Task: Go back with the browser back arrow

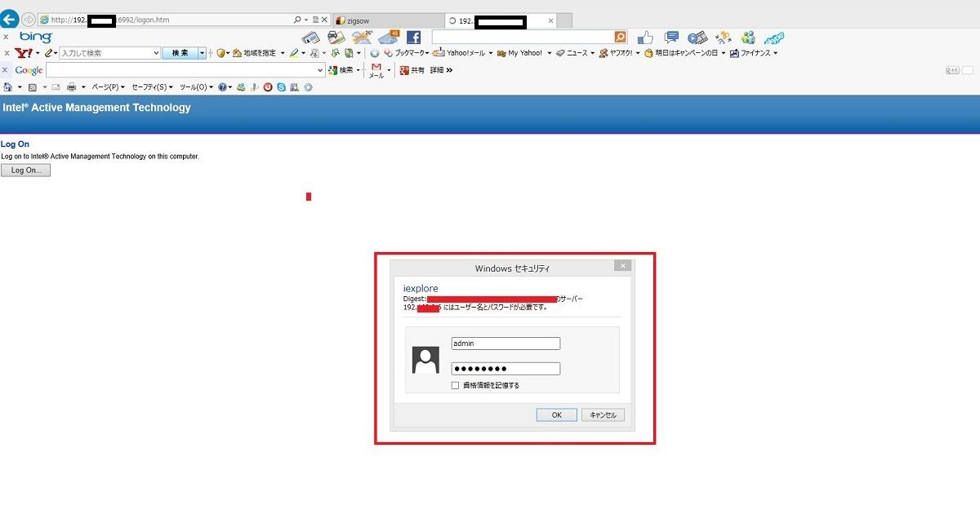Action: pyautogui.click(x=10, y=20)
